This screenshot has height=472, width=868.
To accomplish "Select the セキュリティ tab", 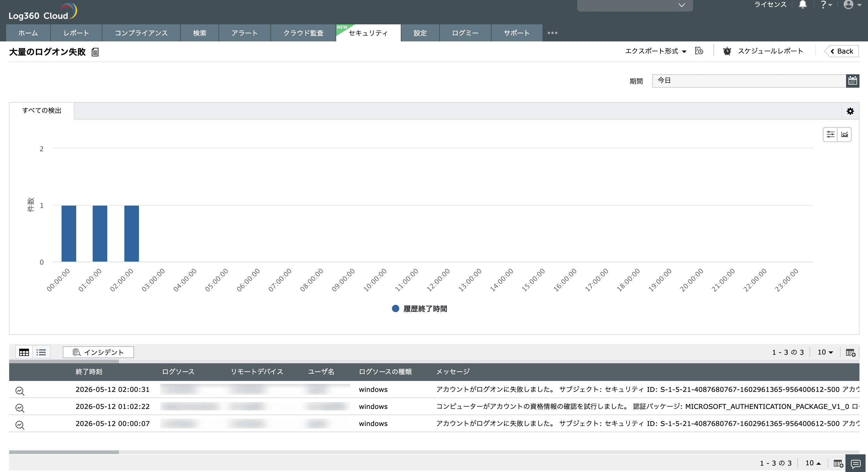I will click(368, 33).
